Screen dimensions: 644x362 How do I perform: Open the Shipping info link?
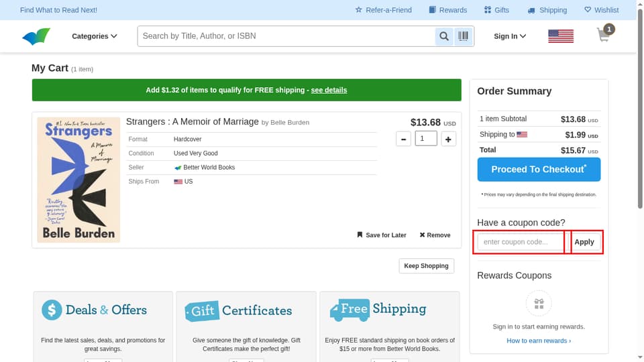pyautogui.click(x=547, y=10)
